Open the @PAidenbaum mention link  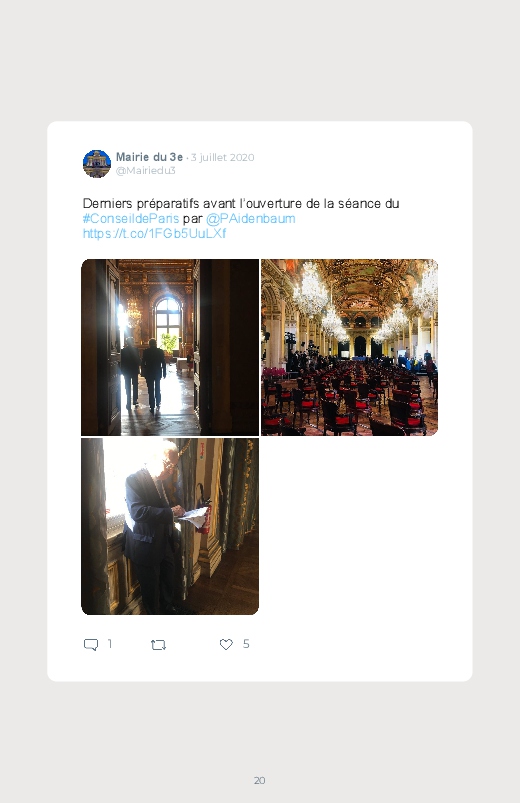(251, 219)
